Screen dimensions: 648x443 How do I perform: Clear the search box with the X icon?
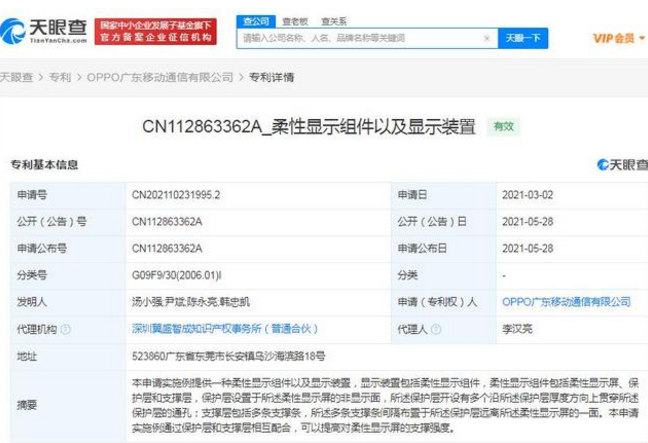487,38
